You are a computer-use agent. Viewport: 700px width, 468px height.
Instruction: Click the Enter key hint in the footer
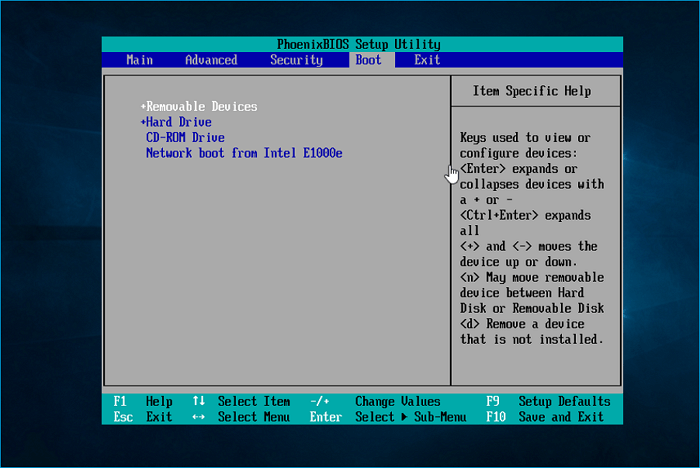326,417
